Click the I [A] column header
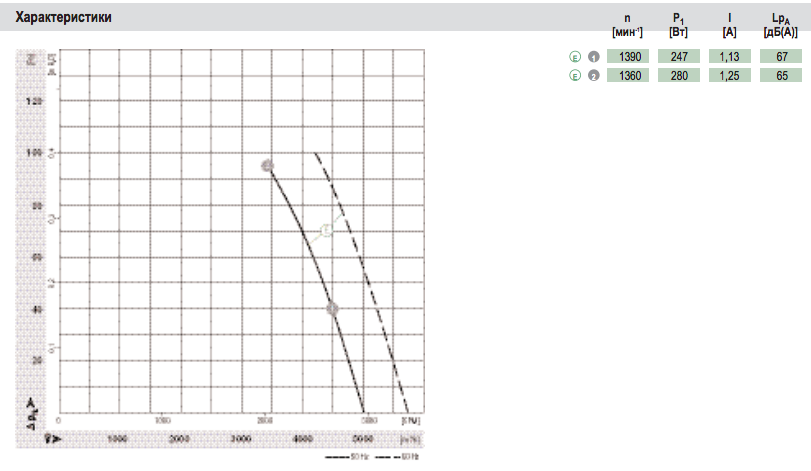Image resolution: width=811 pixels, height=471 pixels. pos(729,26)
